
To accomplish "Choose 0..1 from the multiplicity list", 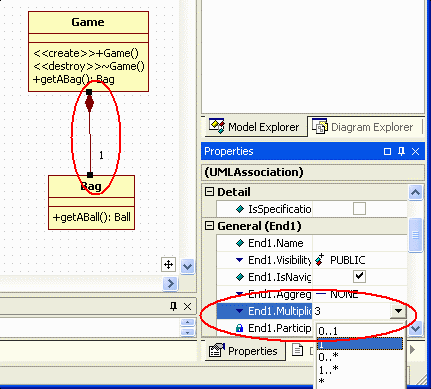I will tap(360, 331).
